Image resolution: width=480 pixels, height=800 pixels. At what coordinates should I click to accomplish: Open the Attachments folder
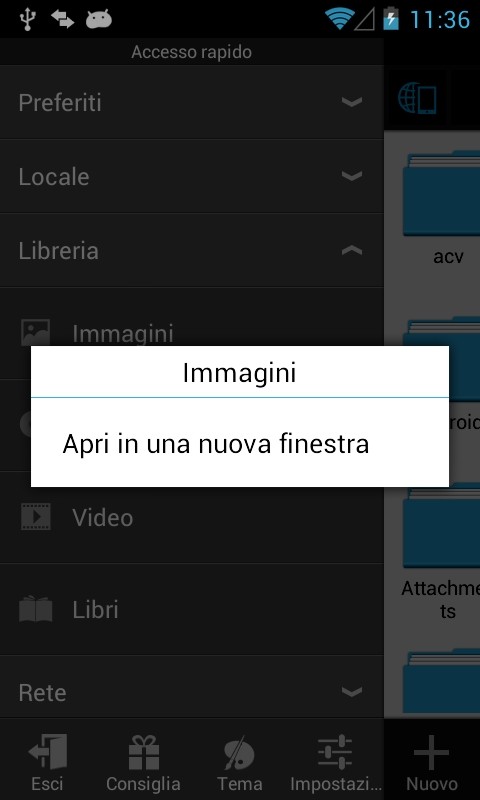441,551
